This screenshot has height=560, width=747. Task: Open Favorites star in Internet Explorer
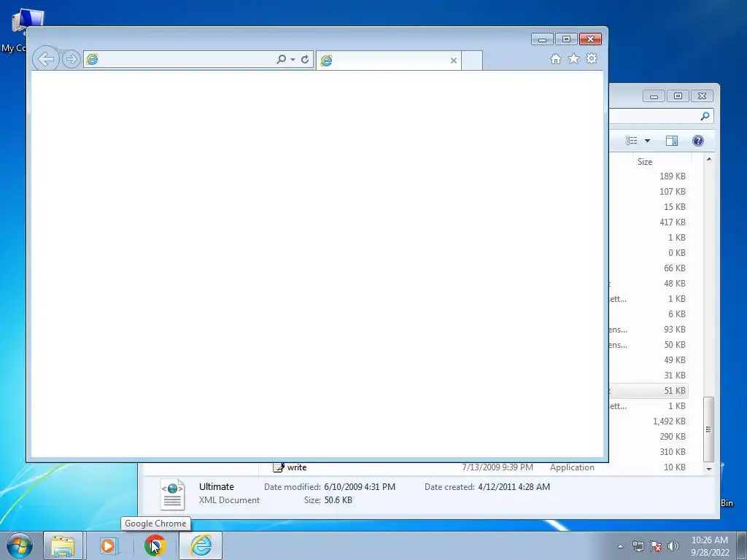[x=573, y=58]
